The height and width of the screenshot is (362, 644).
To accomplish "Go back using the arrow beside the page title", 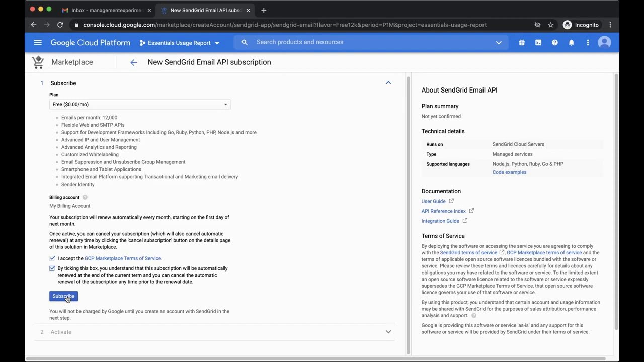I will click(133, 62).
